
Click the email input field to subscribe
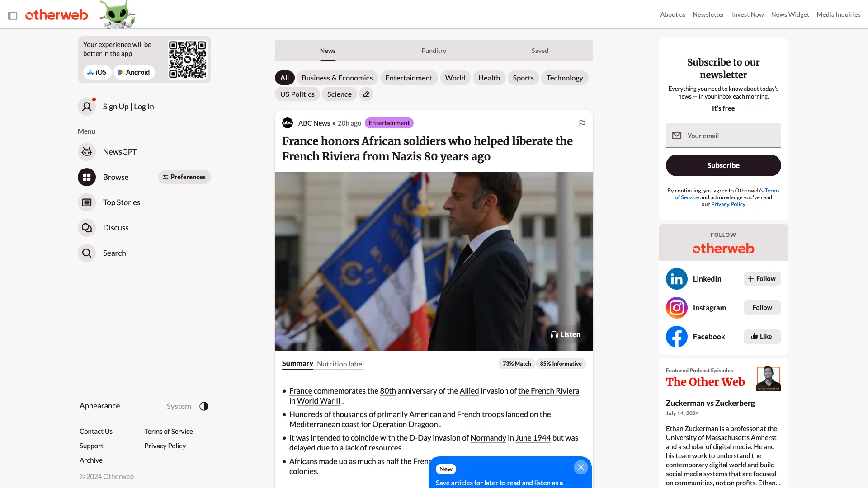[723, 135]
